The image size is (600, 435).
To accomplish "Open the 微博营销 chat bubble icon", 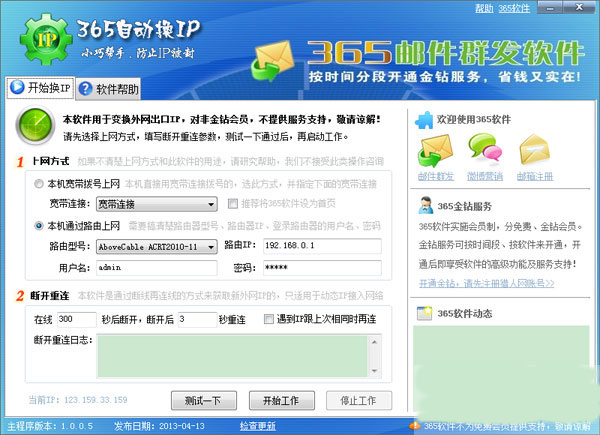I will pos(485,147).
